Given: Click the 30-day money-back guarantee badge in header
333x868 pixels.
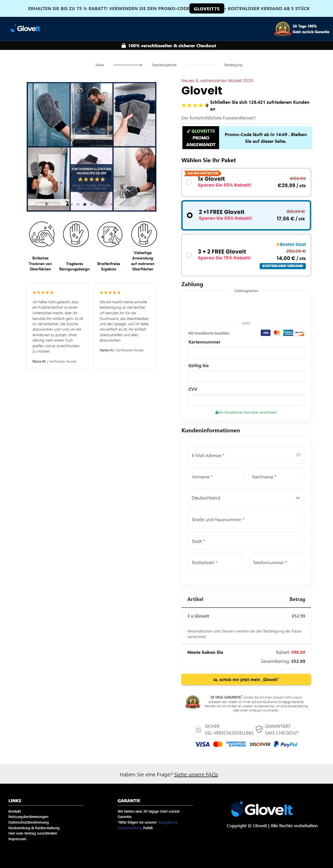Looking at the screenshot, I should click(x=283, y=29).
